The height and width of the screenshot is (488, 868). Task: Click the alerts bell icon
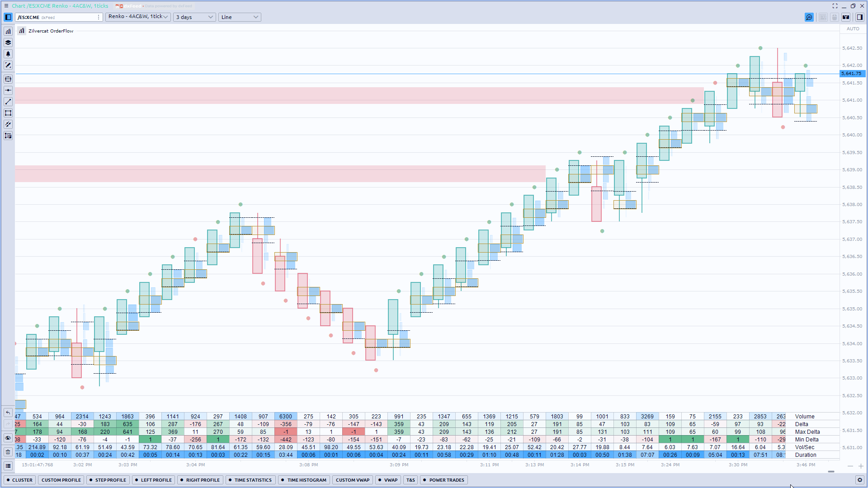point(8,54)
